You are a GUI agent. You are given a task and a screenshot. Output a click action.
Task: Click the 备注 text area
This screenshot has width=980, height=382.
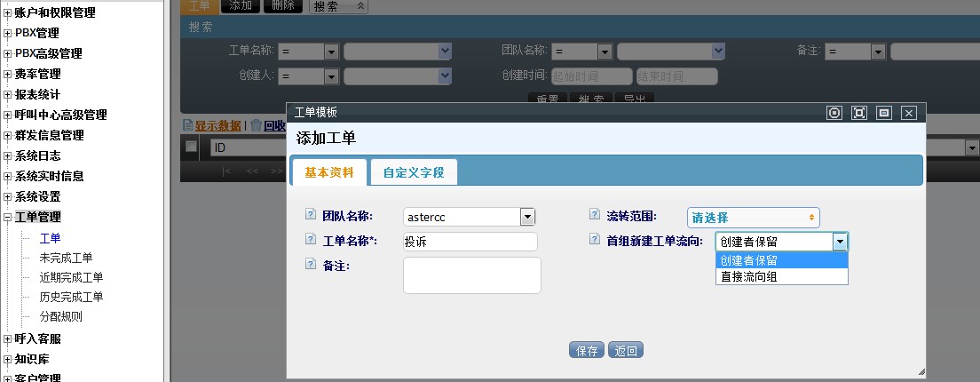click(x=472, y=275)
